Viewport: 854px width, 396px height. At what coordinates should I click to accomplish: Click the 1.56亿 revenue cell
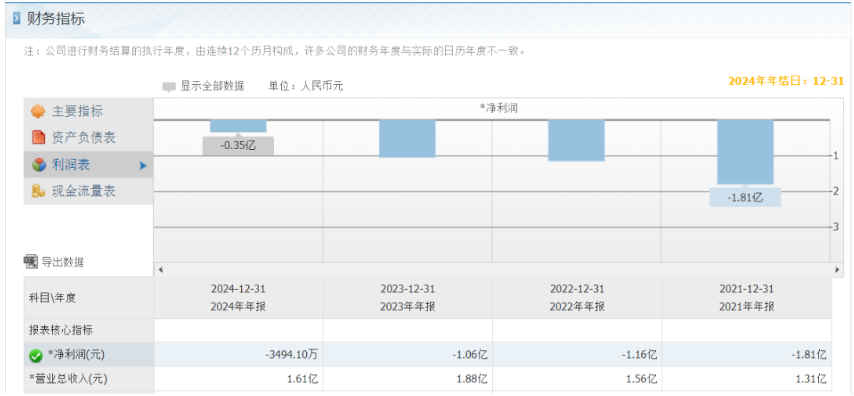coord(577,379)
